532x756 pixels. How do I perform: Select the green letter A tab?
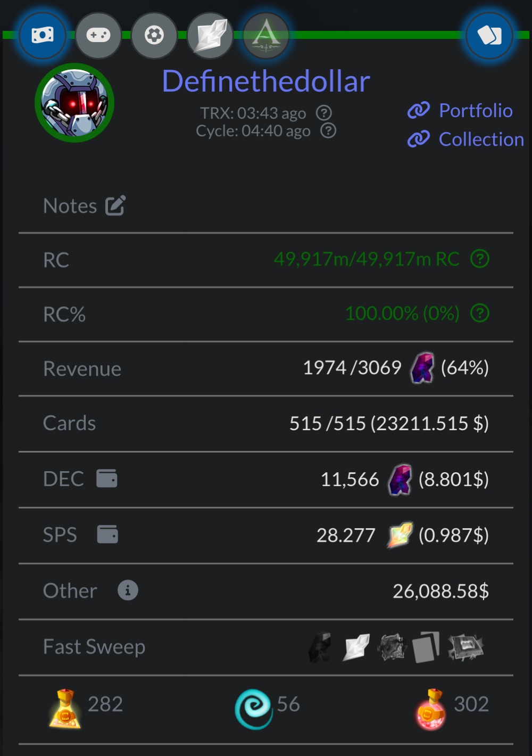click(x=266, y=36)
